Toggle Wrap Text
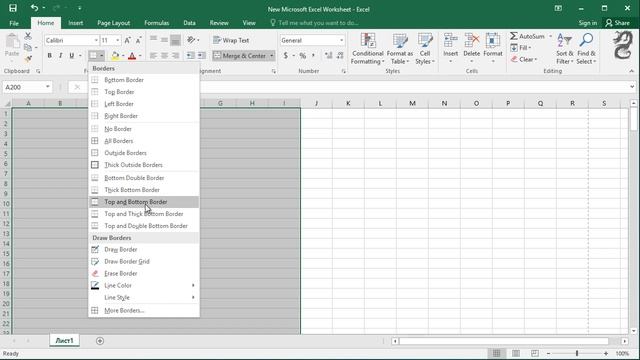Screen dimensions: 640x360 click(x=231, y=40)
